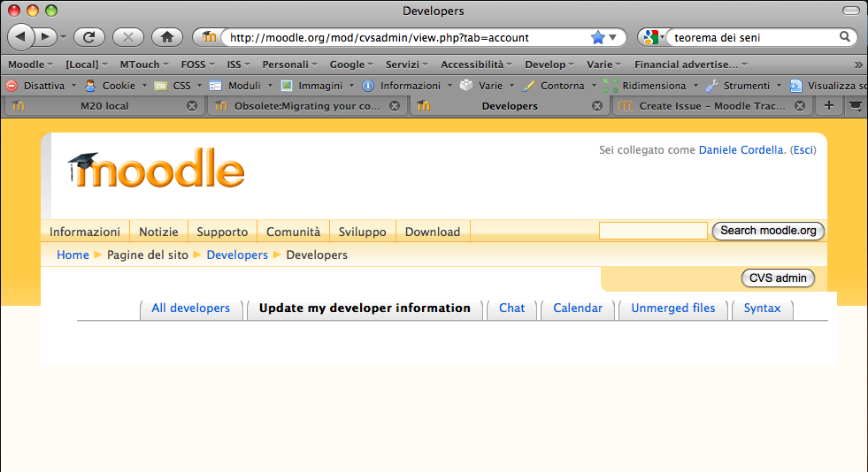Viewport: 868px width, 472px height.
Task: Click the Cookie person icon
Action: click(89, 86)
